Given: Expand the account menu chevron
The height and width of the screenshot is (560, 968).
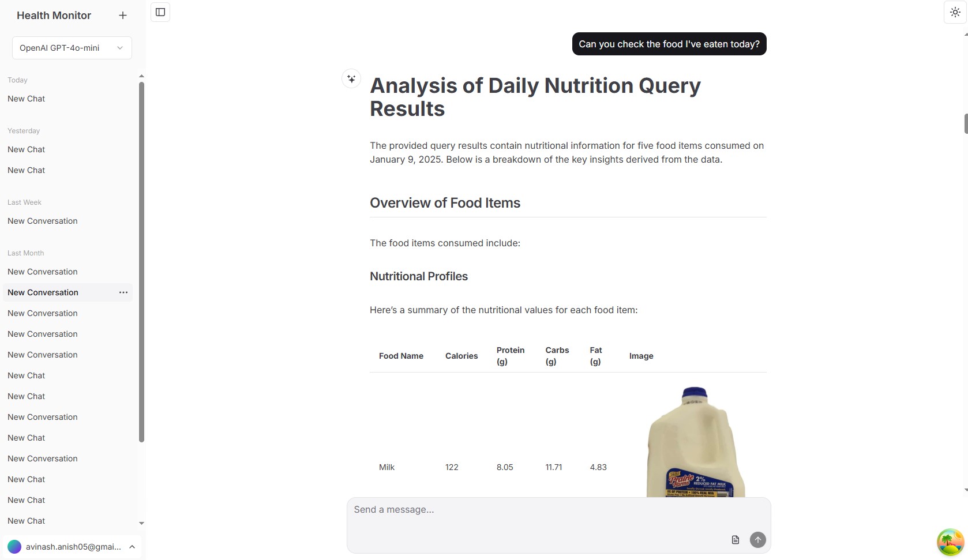Looking at the screenshot, I should [132, 547].
